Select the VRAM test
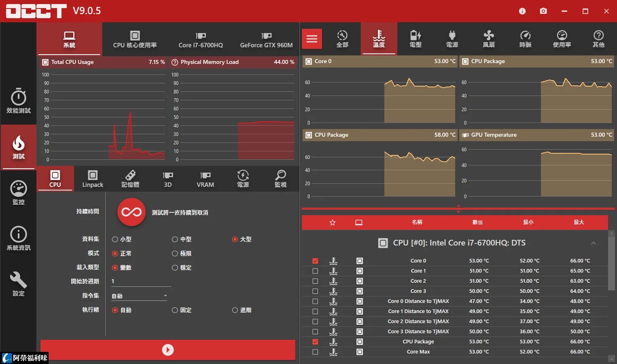The height and width of the screenshot is (364, 617). coord(205,178)
